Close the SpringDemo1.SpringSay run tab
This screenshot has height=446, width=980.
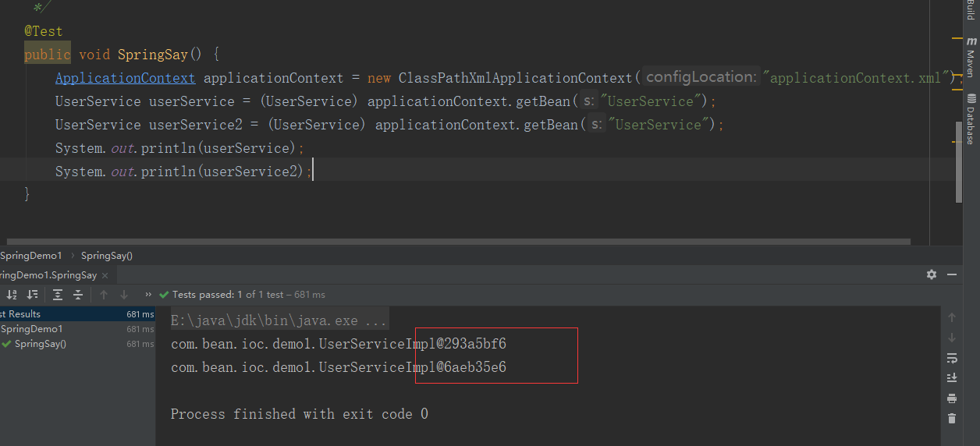[105, 275]
